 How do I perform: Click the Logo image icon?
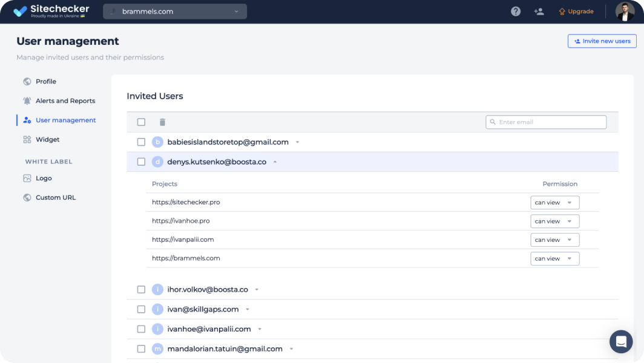[27, 178]
